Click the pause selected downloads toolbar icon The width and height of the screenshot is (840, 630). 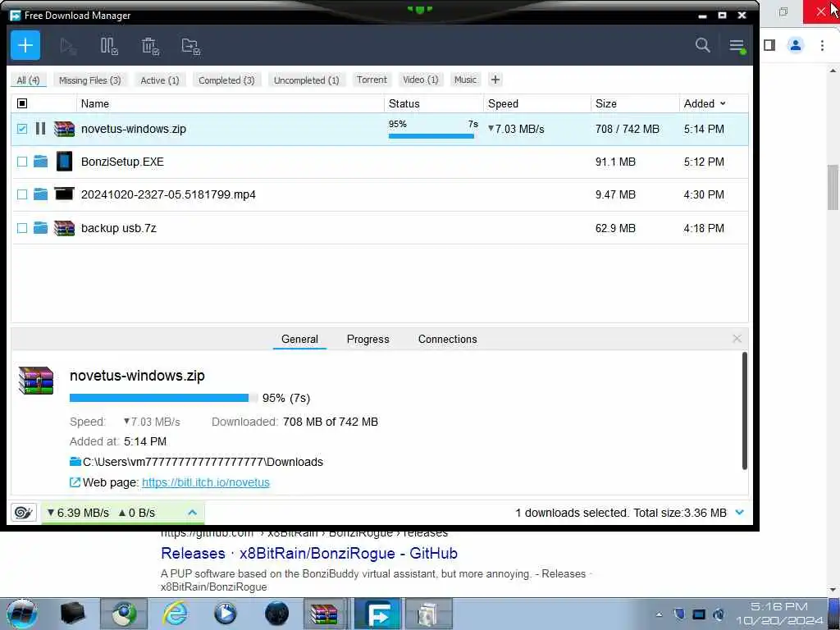[x=109, y=46]
